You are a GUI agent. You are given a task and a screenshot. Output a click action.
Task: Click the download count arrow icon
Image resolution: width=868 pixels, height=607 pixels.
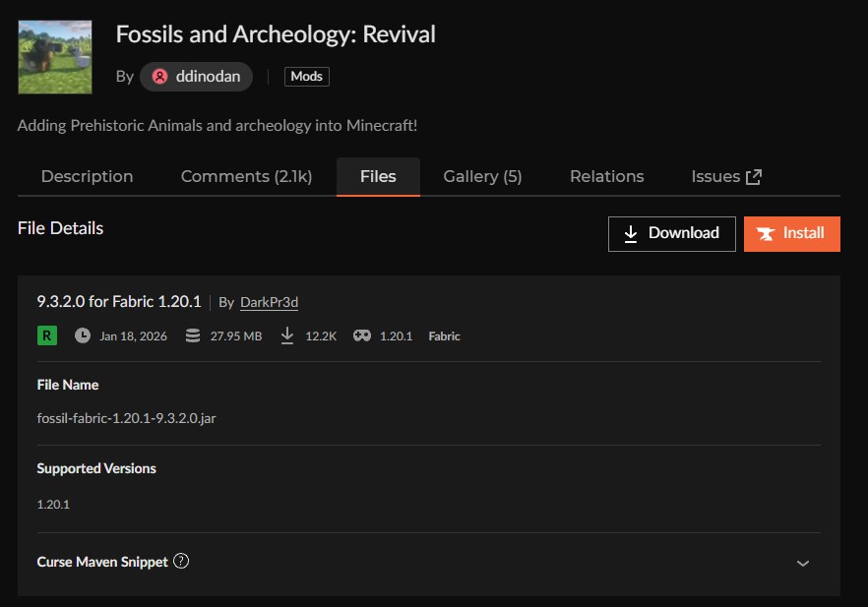(287, 335)
